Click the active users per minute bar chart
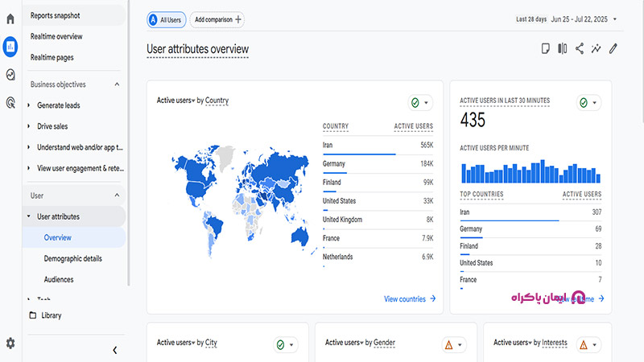This screenshot has width=644, height=362. (530, 171)
